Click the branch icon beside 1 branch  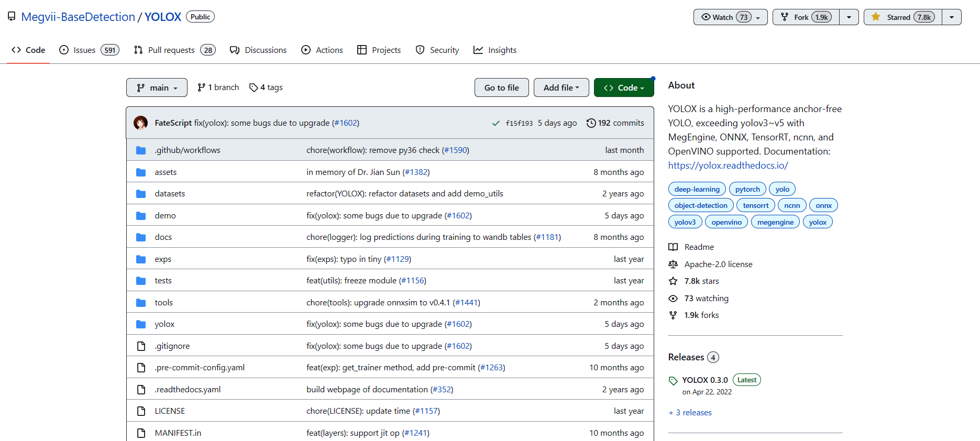(201, 87)
